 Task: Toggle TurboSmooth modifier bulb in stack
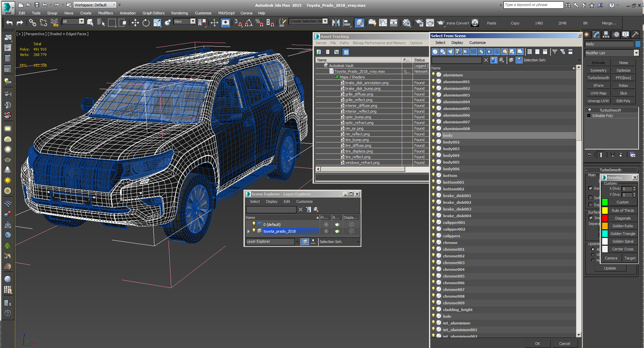coord(590,110)
